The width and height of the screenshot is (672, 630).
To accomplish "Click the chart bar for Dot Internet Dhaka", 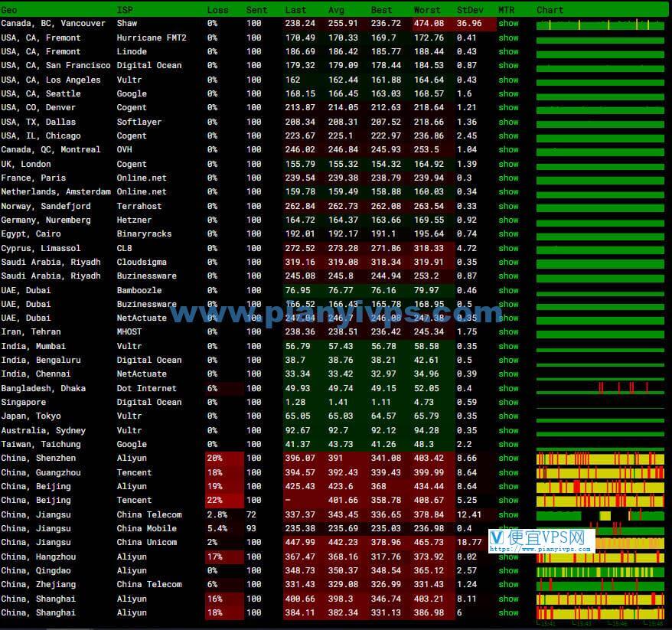I will pos(600,388).
